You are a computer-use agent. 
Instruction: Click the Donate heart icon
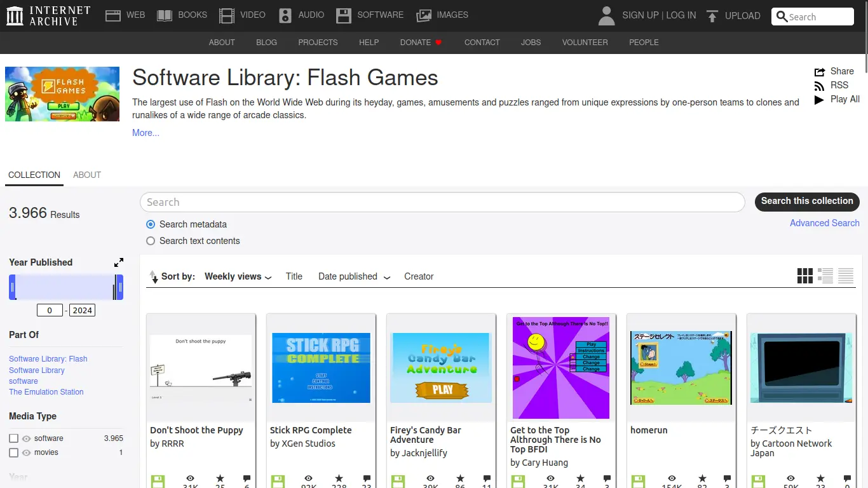tap(438, 43)
